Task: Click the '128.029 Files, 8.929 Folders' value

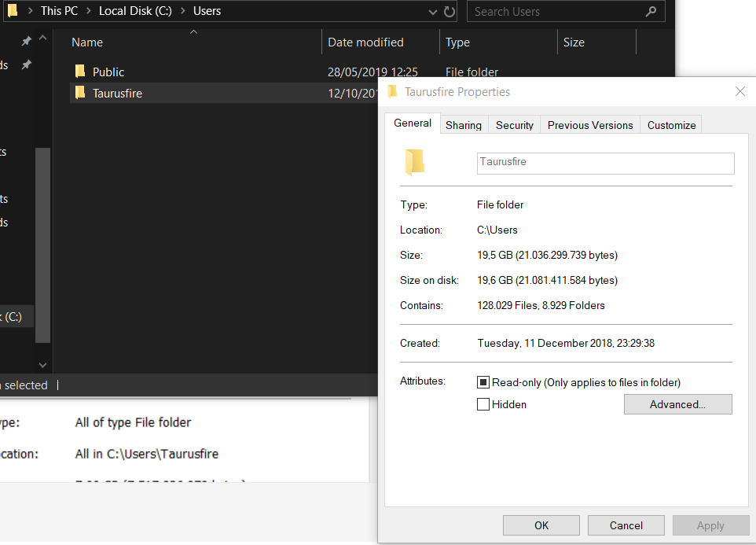Action: (x=541, y=305)
